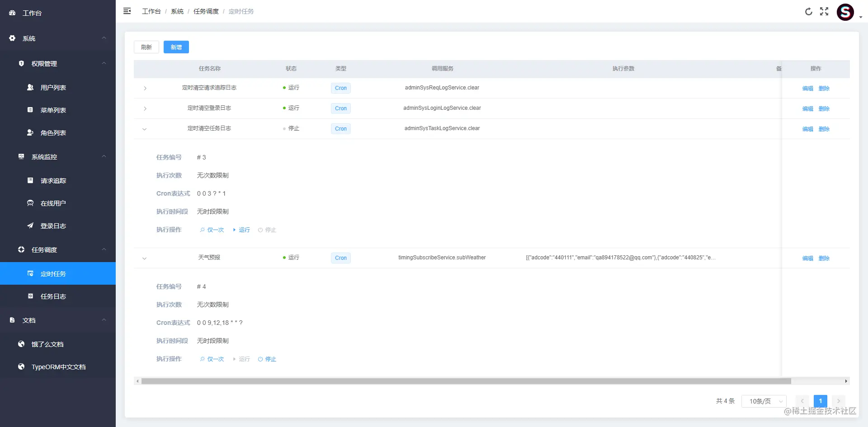The width and height of the screenshot is (868, 427).
Task: Click the Cron tag of 天气预报 row
Action: (x=341, y=258)
